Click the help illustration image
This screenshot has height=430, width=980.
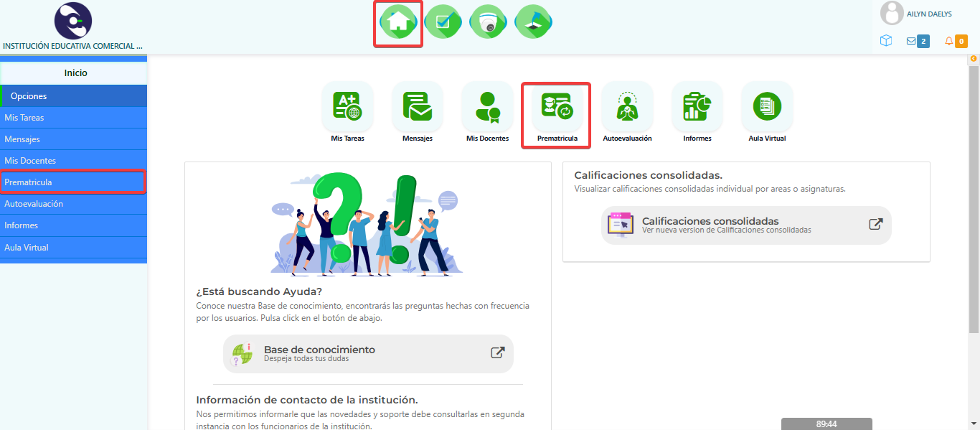(x=367, y=223)
